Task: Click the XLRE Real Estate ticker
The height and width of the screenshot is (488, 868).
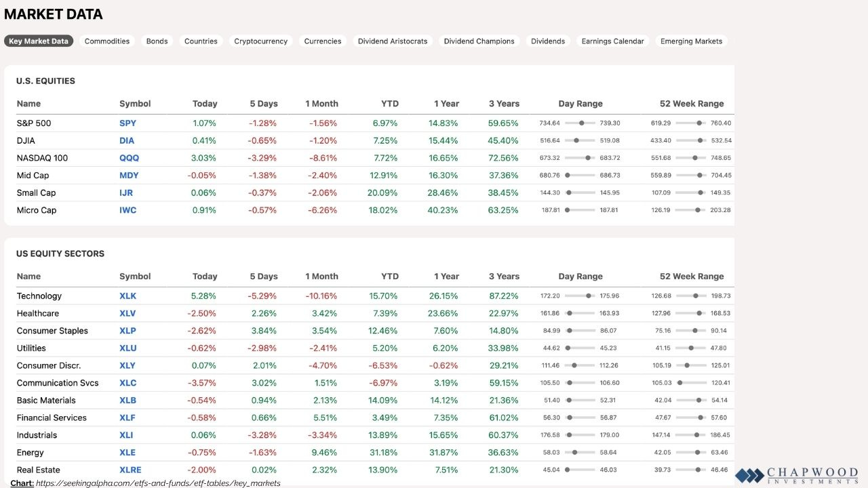Action: [130, 470]
